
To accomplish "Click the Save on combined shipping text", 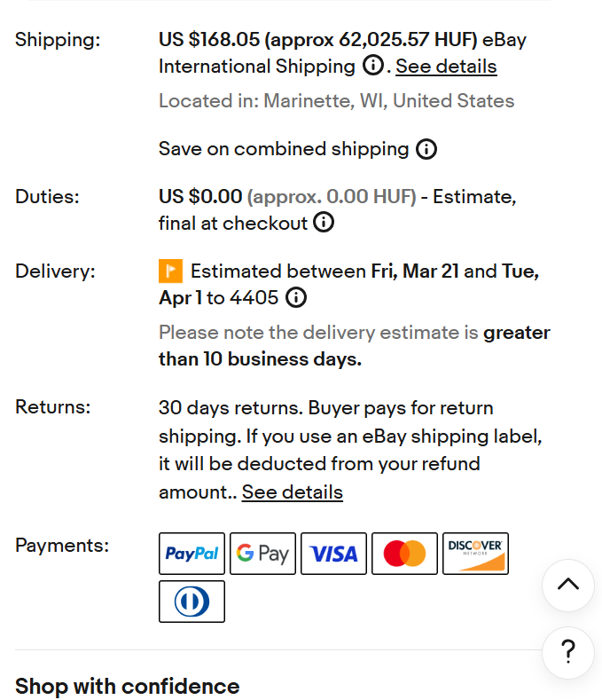I will click(284, 149).
